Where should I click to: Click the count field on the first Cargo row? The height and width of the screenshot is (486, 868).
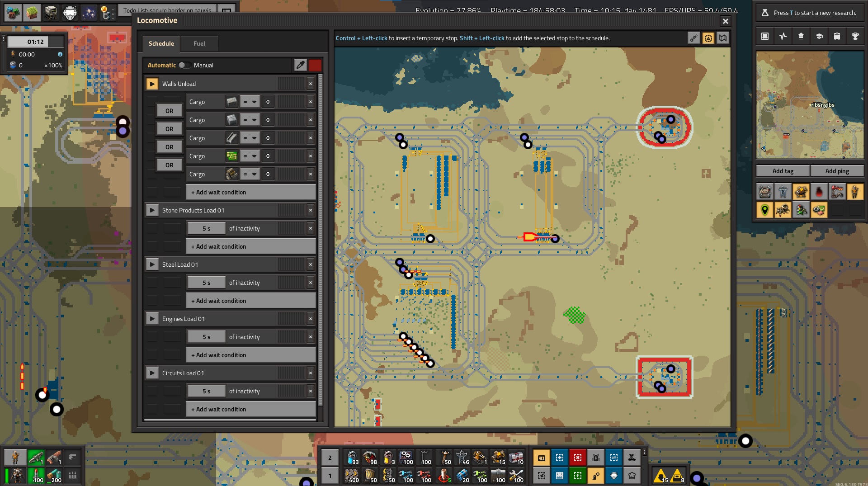point(268,102)
